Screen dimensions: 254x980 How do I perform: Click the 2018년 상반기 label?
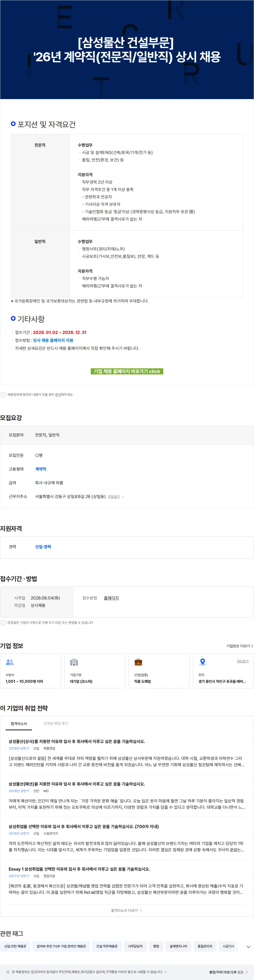pos(19,748)
